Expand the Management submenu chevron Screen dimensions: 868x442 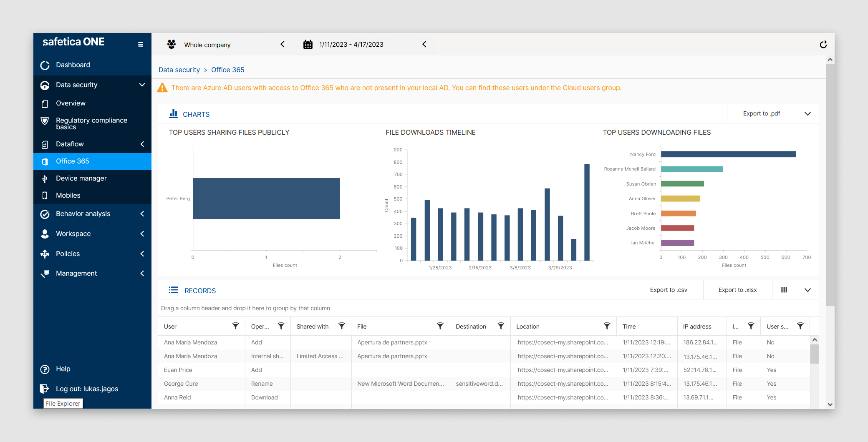tap(142, 274)
